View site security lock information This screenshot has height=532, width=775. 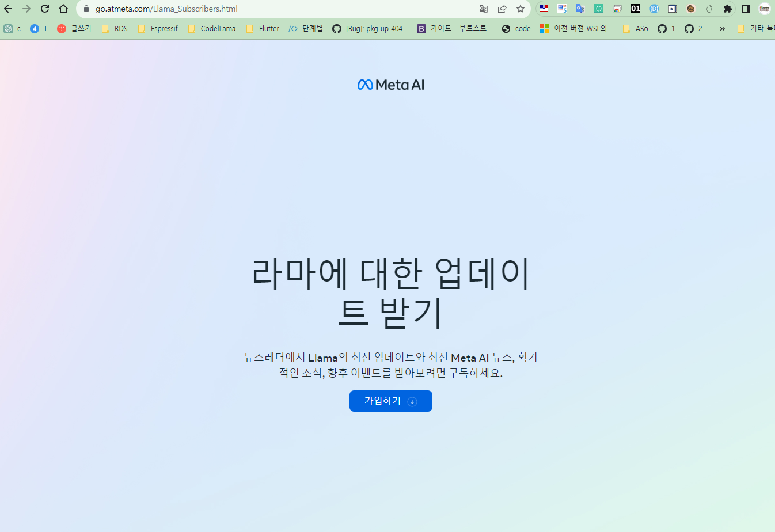click(86, 9)
